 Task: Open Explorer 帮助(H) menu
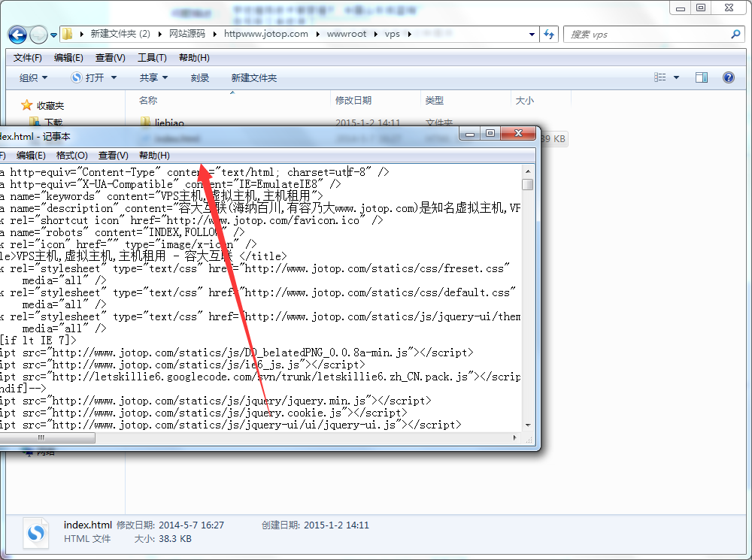tap(194, 58)
